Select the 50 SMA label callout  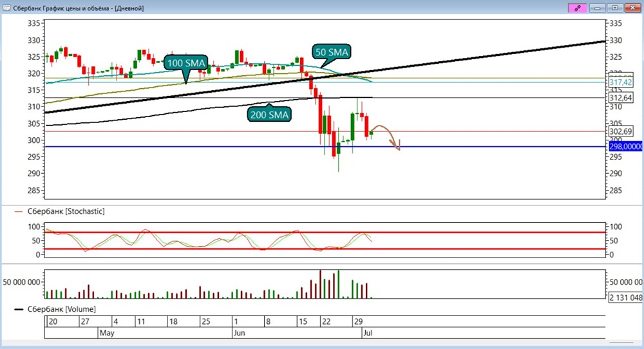pyautogui.click(x=332, y=52)
